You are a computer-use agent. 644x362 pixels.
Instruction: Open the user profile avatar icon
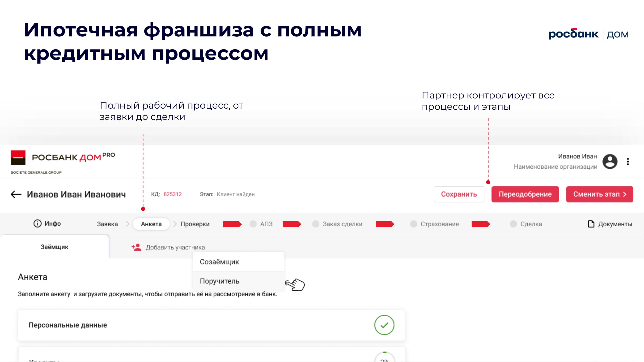tap(610, 162)
